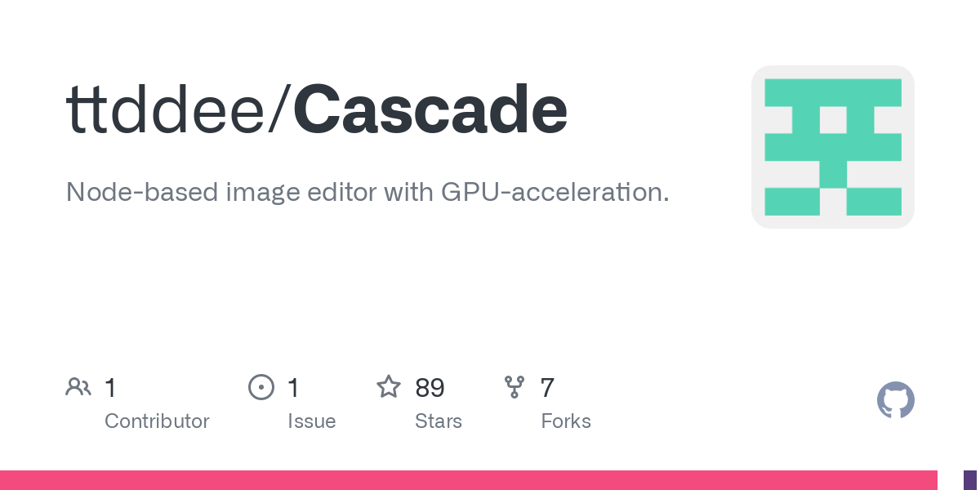
Task: Click the star count 89
Action: (x=430, y=387)
